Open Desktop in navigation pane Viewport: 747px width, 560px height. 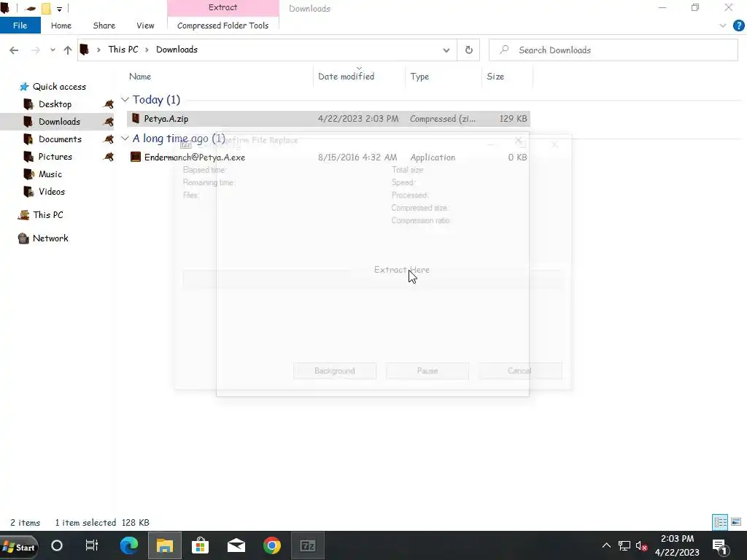coord(55,104)
